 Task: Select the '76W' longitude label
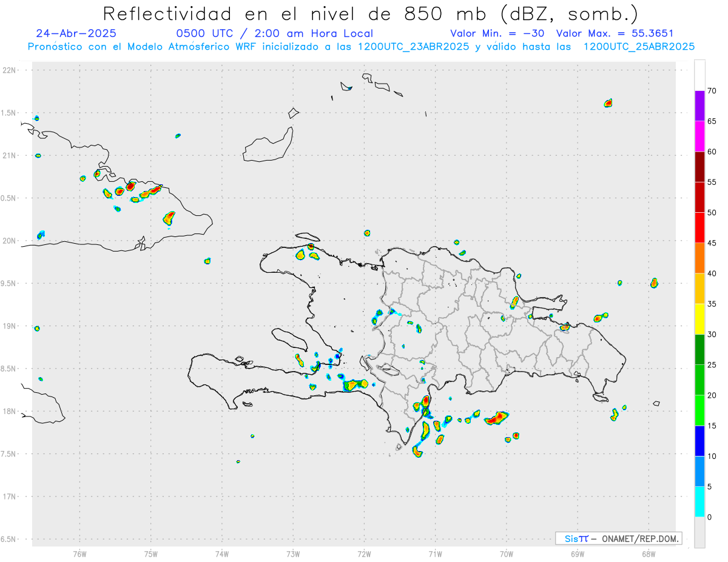79,554
